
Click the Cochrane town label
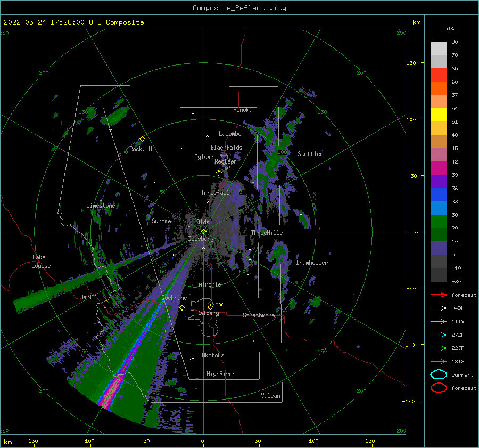[x=174, y=298]
